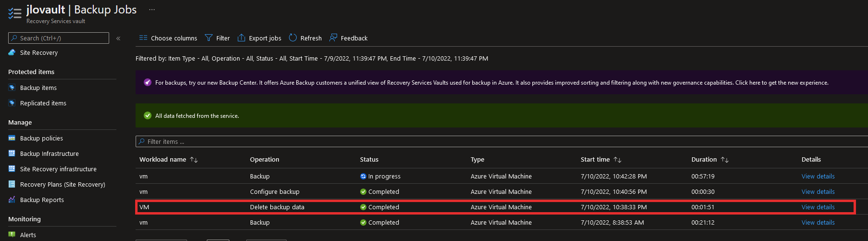Click the Filter funnel icon
Screen dimensions: 868x241
[209, 38]
